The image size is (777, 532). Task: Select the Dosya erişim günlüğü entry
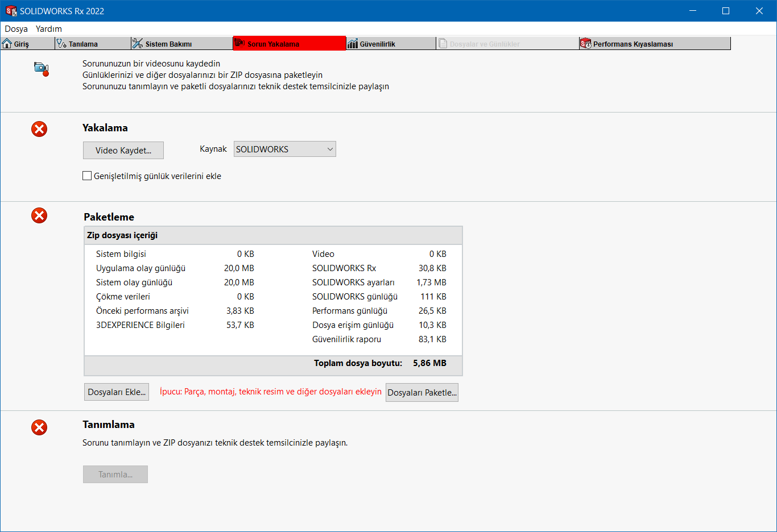[x=379, y=325]
